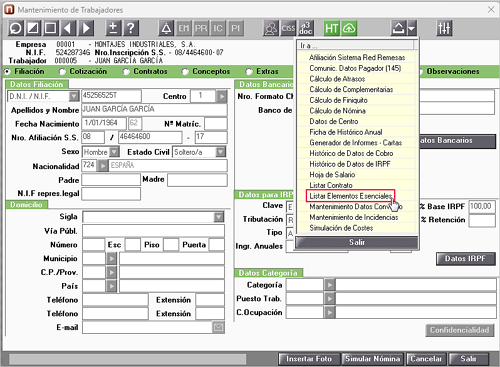Click the warning triangle toolbar icon

(x=166, y=28)
